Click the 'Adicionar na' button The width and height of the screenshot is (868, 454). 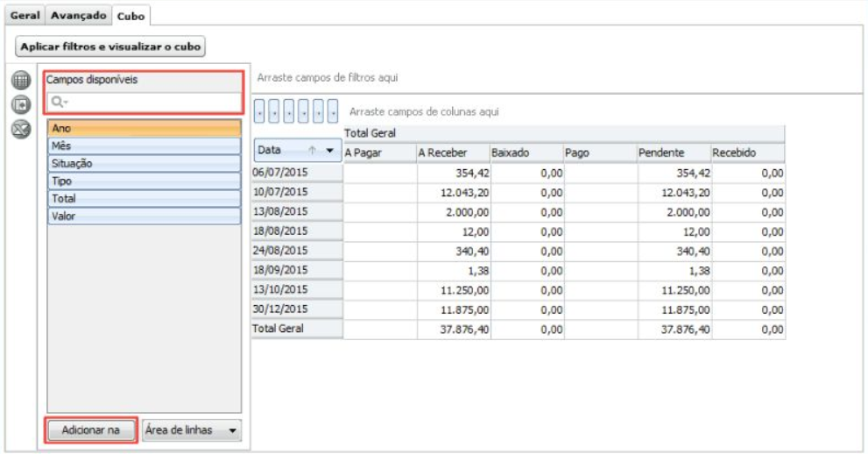click(91, 430)
